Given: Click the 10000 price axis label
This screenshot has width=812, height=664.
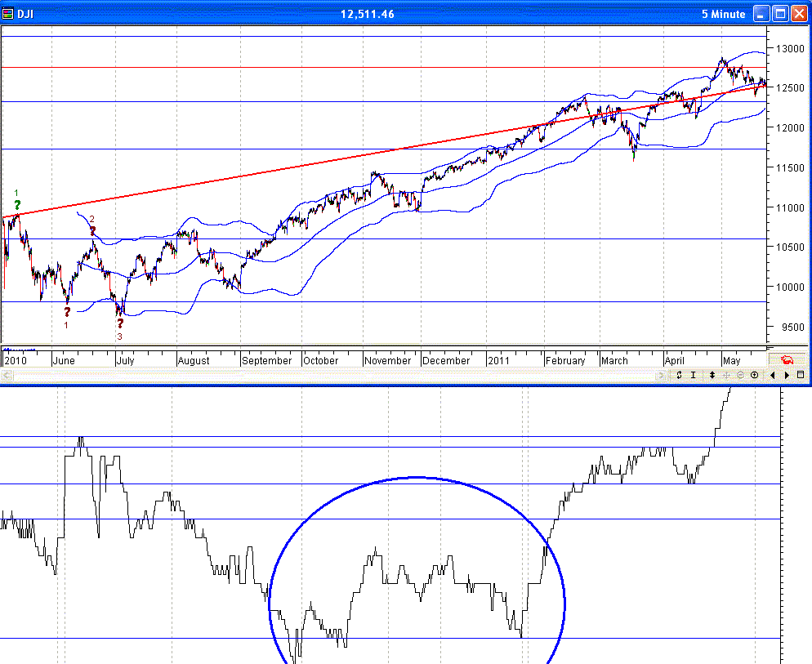Looking at the screenshot, I should coord(790,287).
